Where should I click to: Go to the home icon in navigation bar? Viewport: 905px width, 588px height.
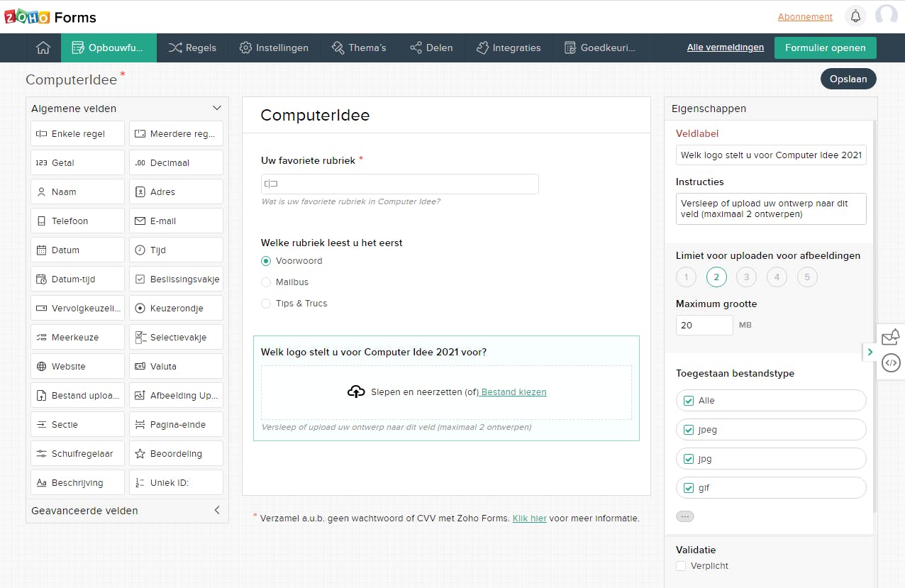[43, 48]
